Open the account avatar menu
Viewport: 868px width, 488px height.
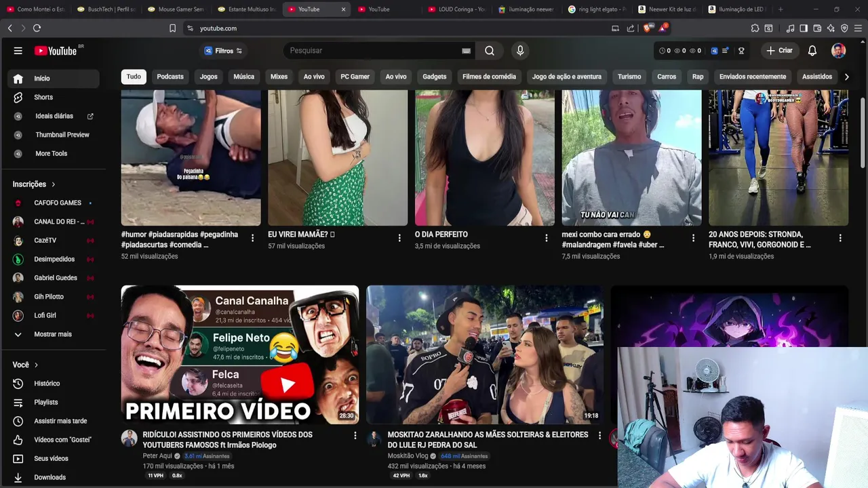[839, 51]
